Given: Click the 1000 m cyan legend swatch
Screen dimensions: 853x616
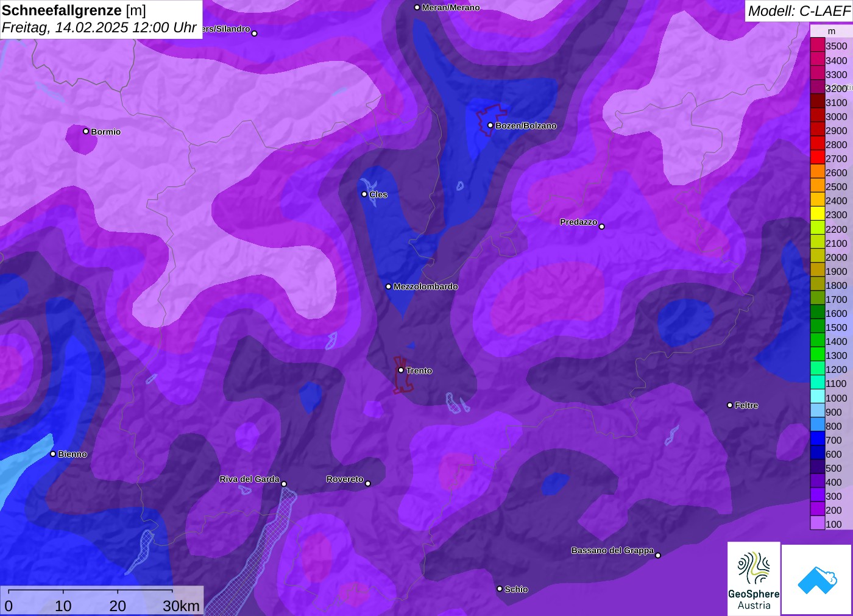Looking at the screenshot, I should 818,397.
